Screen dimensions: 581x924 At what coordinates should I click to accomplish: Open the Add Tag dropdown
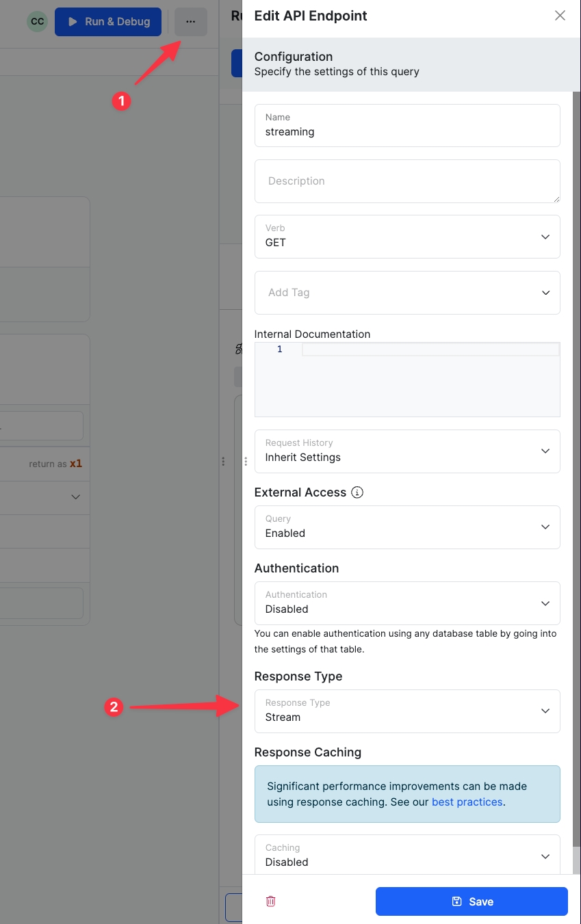click(407, 293)
